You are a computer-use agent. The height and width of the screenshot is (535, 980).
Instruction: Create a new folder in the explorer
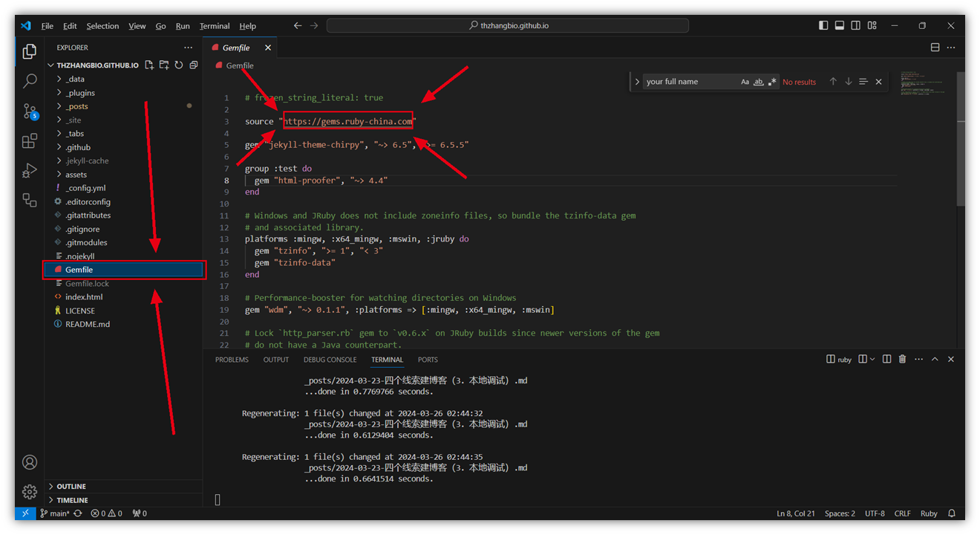tap(164, 65)
